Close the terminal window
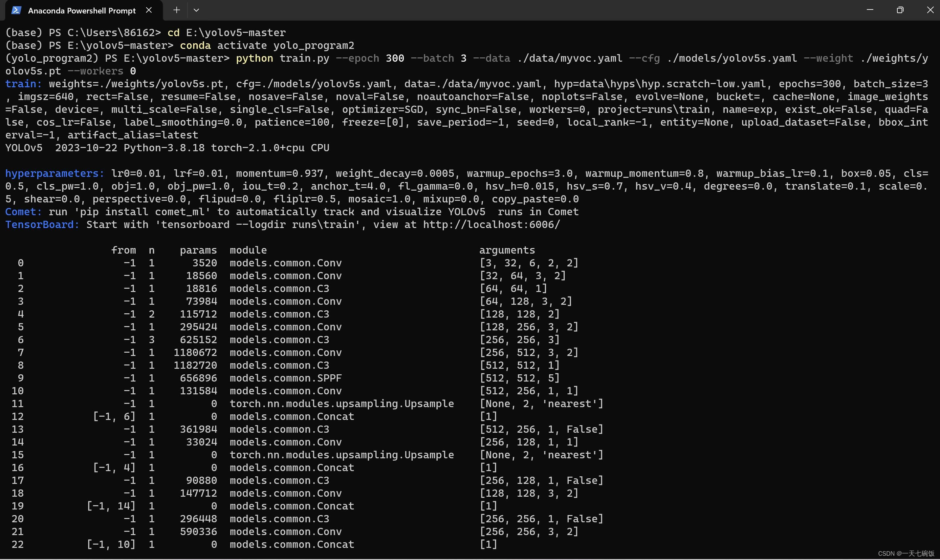 [930, 10]
